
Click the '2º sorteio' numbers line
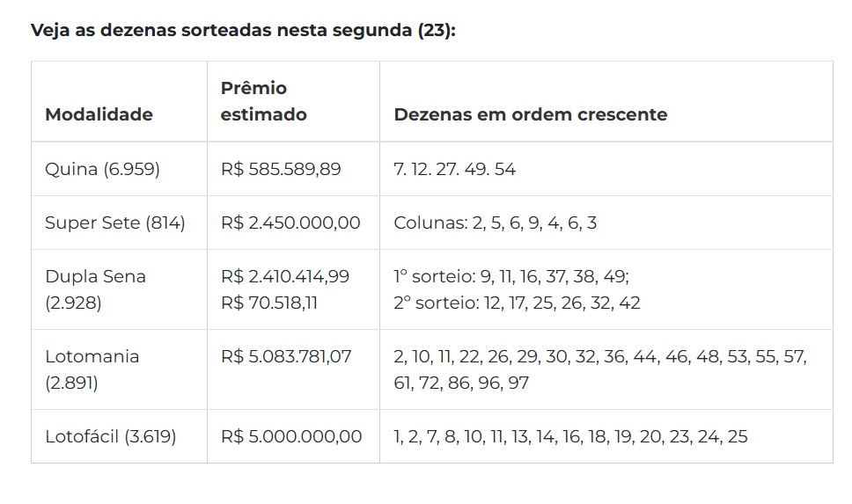click(x=517, y=303)
